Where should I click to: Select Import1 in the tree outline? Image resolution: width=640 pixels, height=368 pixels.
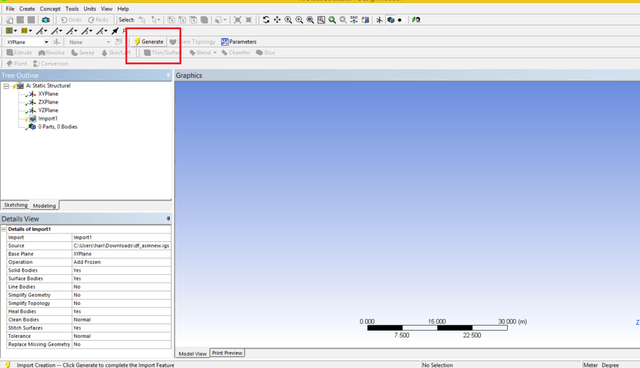point(48,118)
